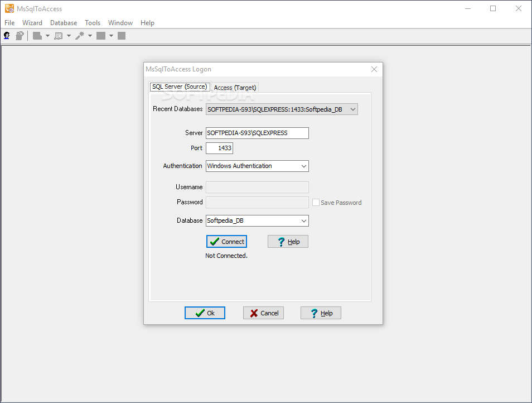532x403 pixels.
Task: Click Help button beside Cancel
Action: [x=321, y=313]
